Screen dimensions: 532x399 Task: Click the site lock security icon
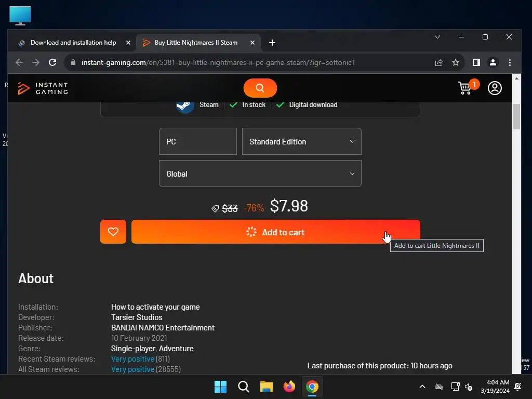[73, 62]
